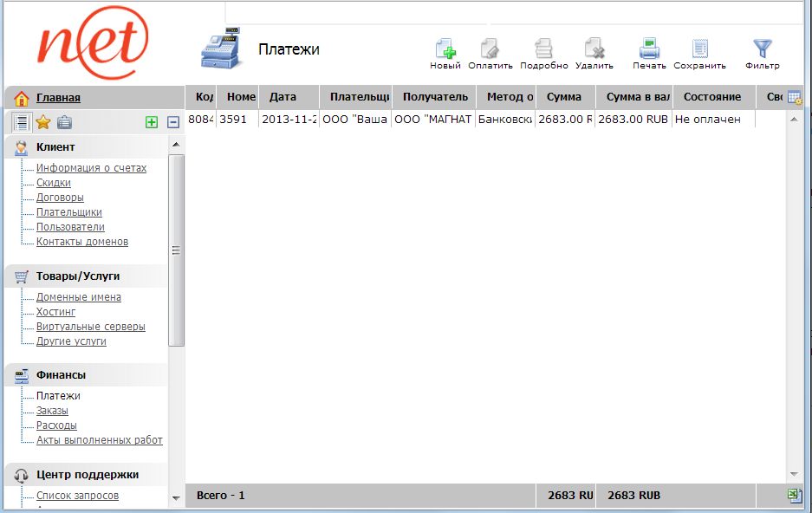Screen dimensions: 812x513
Task: Open the Доменные имена link
Action: [x=78, y=297]
